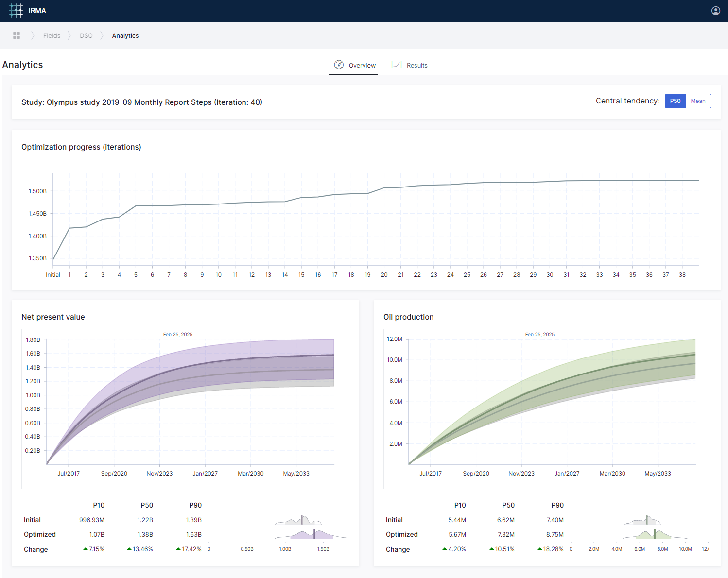Navigate to DSO breadcrumb link
Viewport: 728px width, 578px height.
86,35
